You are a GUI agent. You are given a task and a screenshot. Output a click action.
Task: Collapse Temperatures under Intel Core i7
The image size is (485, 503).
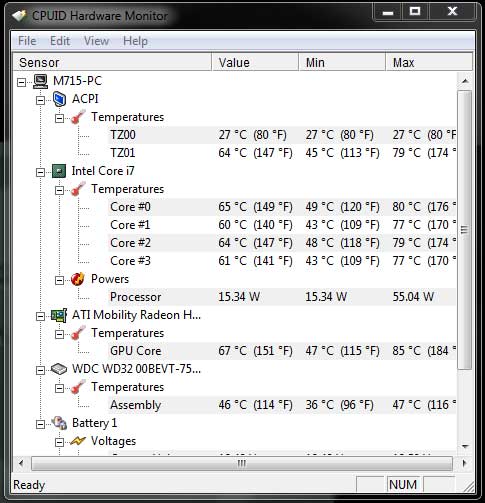tap(59, 190)
